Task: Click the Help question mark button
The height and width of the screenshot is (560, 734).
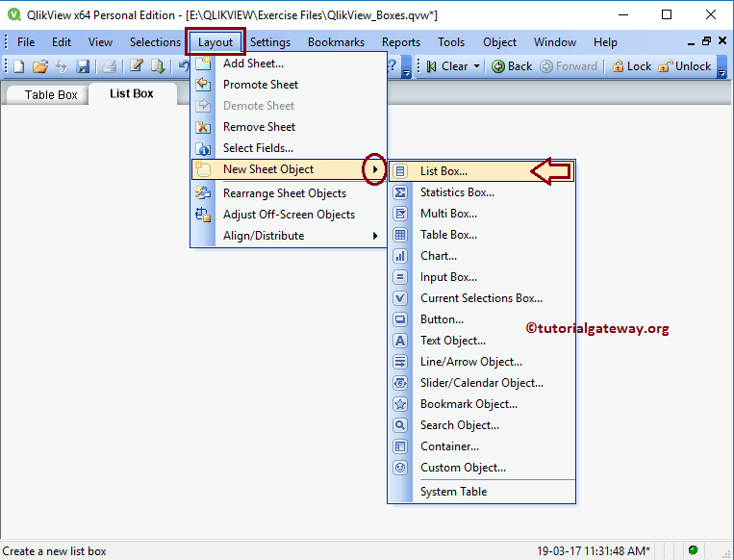Action: tap(392, 65)
